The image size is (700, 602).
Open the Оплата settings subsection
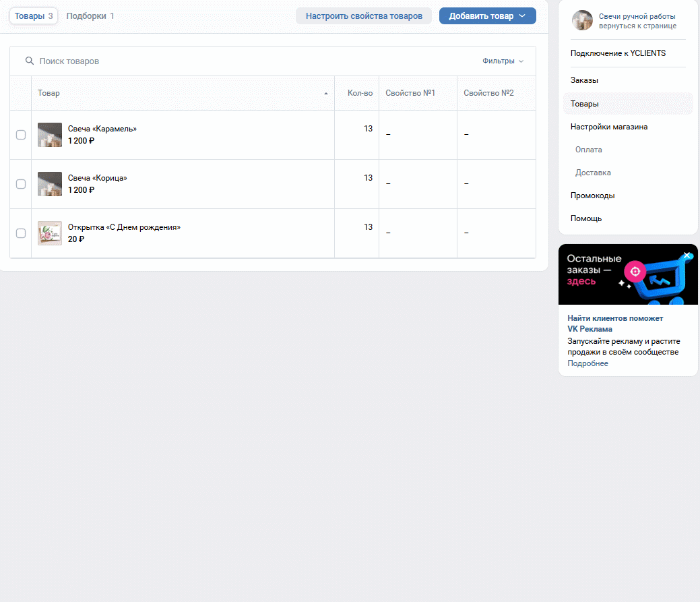[588, 150]
